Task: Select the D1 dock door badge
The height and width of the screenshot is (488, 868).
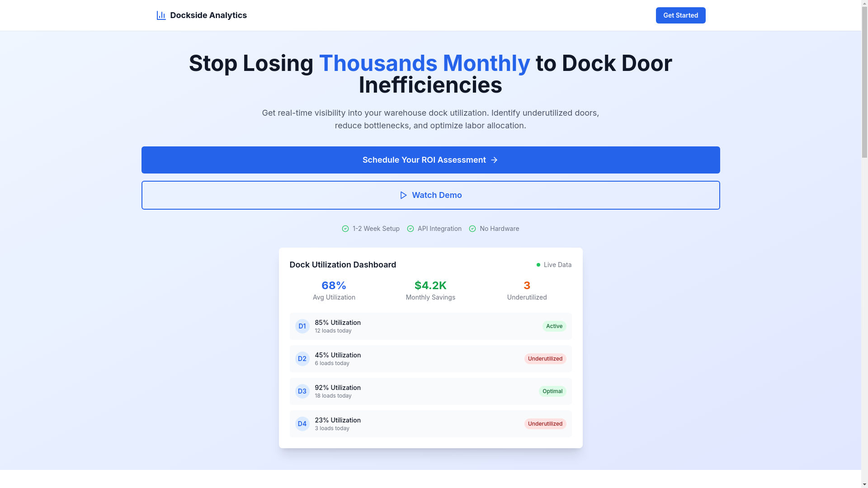Action: point(302,326)
